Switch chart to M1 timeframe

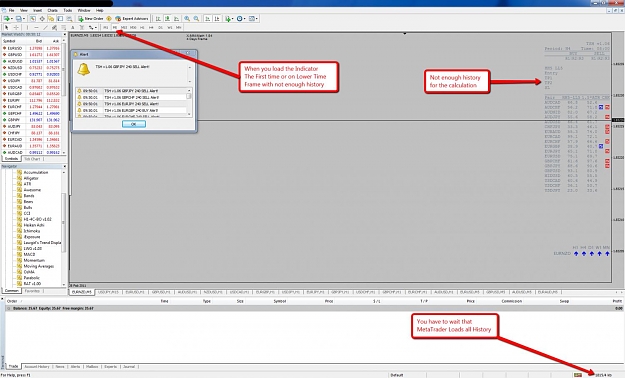pos(106,28)
